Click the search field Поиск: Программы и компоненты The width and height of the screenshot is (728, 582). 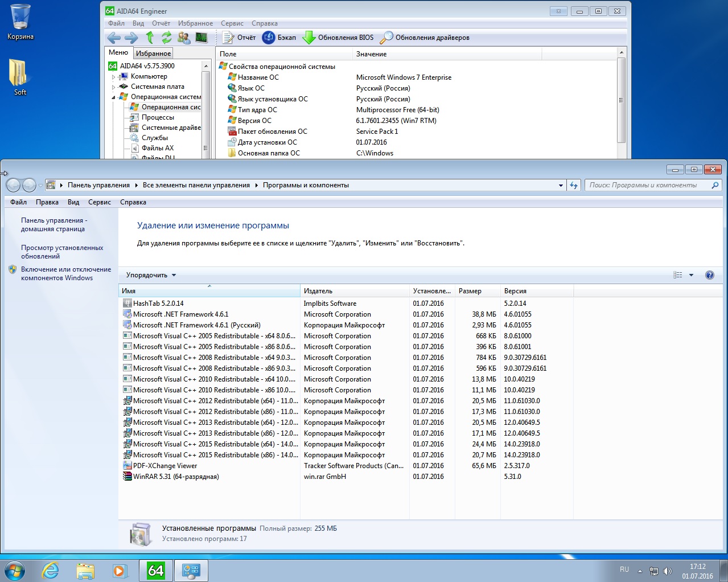click(653, 185)
